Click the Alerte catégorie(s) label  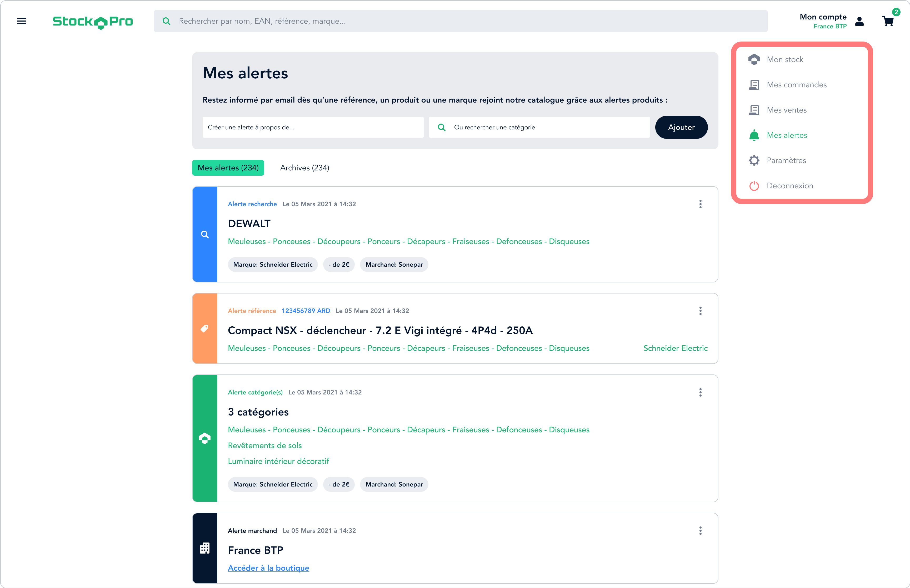pyautogui.click(x=255, y=393)
